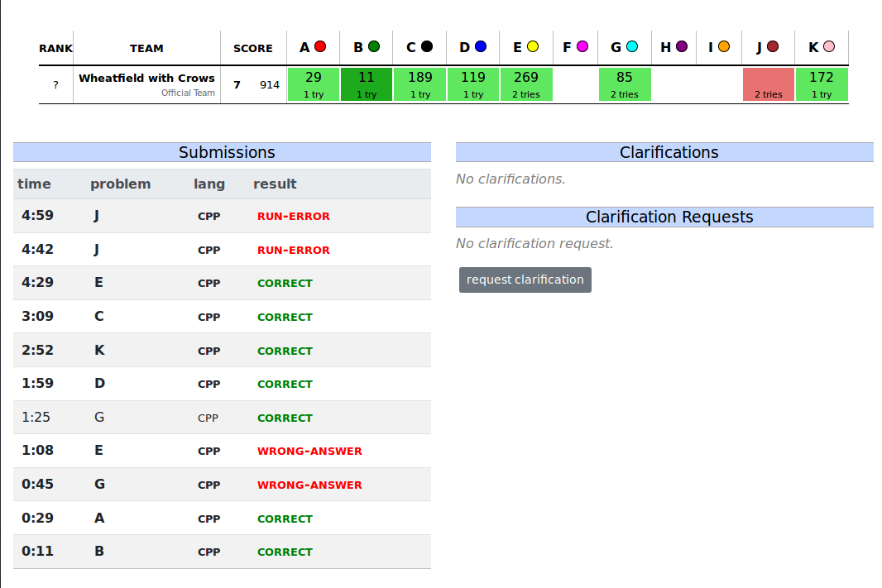The height and width of the screenshot is (588, 882).
Task: Click the yellow balloon for problem E
Action: (533, 47)
